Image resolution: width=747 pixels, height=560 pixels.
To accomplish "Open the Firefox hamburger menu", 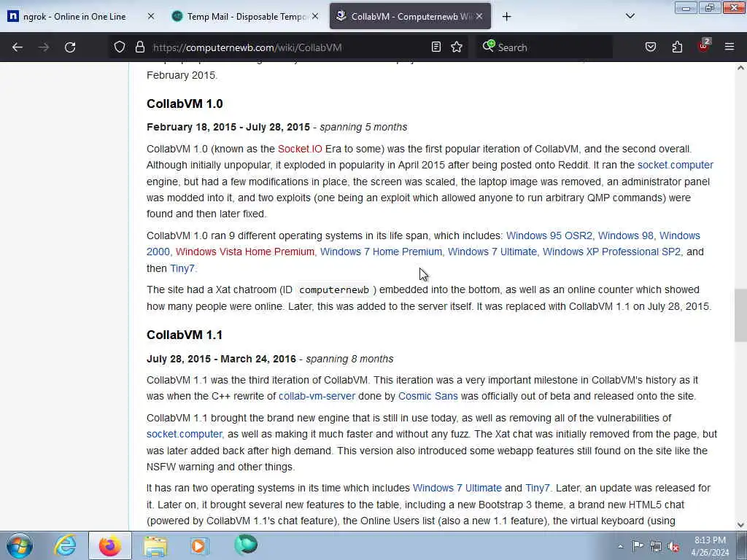I will point(729,47).
